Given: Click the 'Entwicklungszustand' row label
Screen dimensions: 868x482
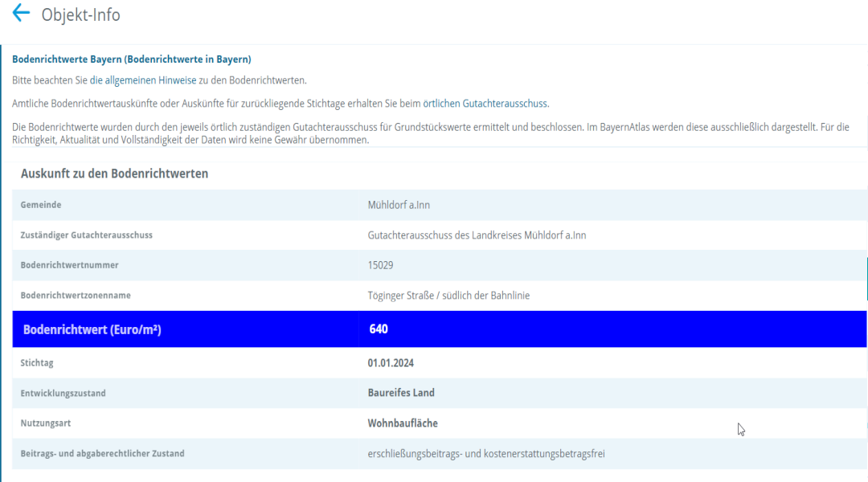Looking at the screenshot, I should click(x=63, y=394).
